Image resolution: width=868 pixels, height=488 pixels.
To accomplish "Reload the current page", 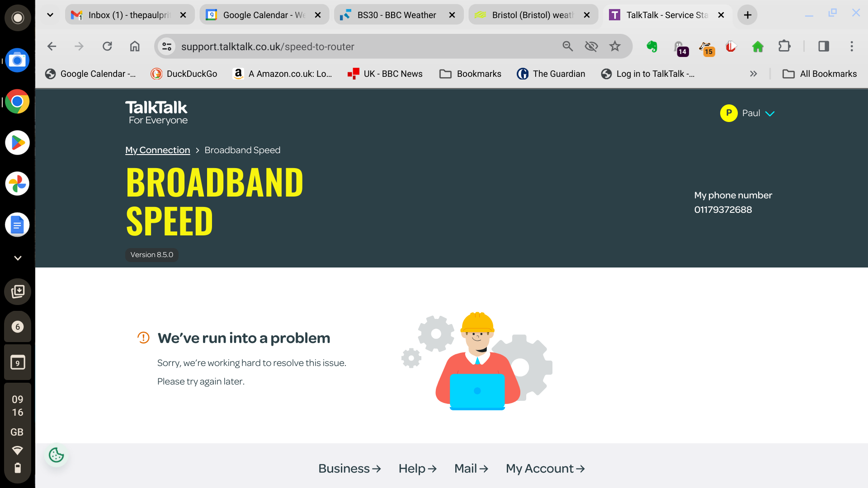I will point(107,47).
